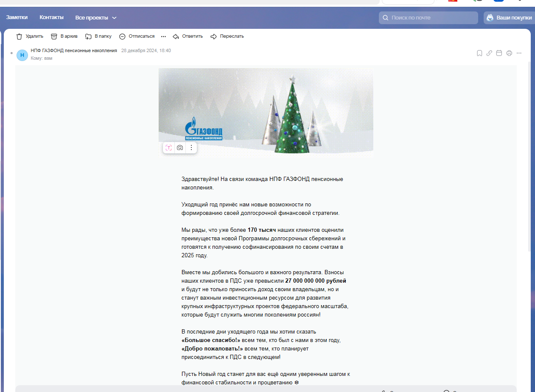This screenshot has height=392, width=535.
Task: Open the more actions dots after Отписаться
Action: point(164,36)
